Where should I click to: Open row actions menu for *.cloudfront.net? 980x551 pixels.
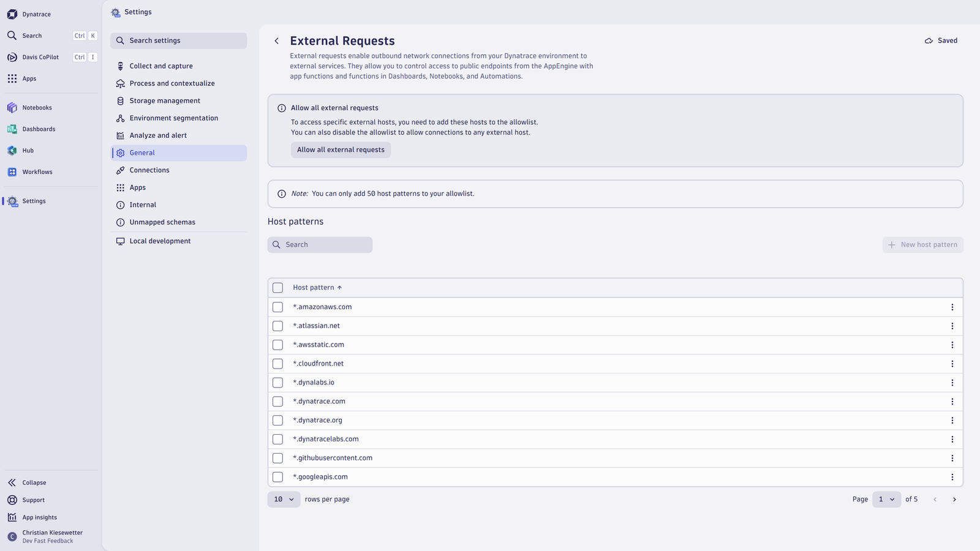click(x=952, y=364)
